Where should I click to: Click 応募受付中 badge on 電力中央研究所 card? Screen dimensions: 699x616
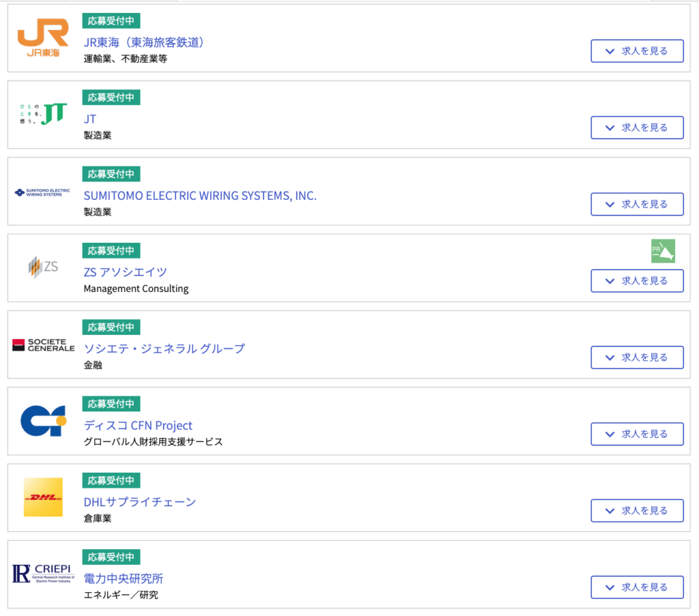(x=111, y=557)
